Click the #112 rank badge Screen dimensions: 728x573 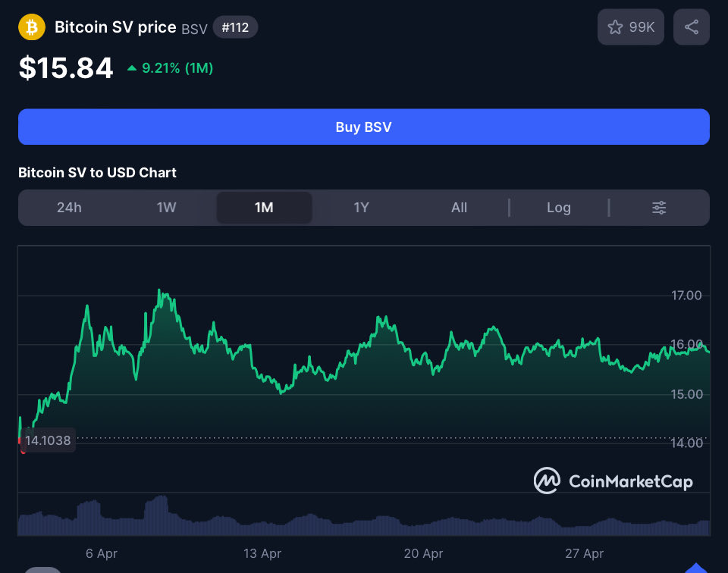[235, 27]
